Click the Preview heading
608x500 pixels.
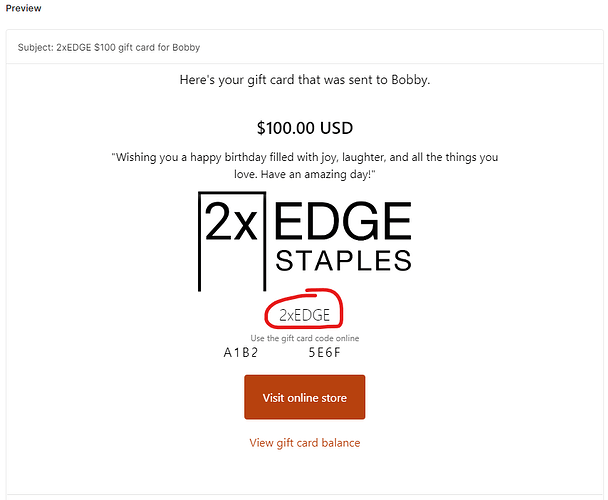tap(21, 8)
